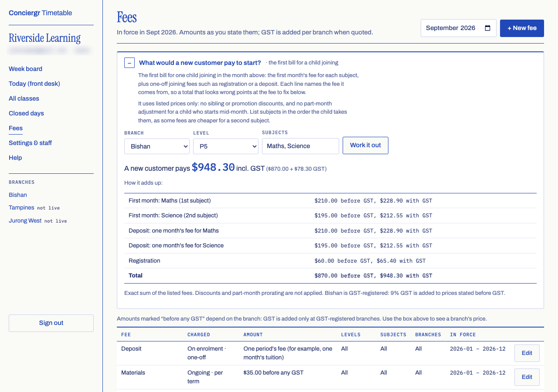The width and height of the screenshot is (558, 392).
Task: Click 'First month: Science (2nd subject)' row
Action: (x=330, y=216)
